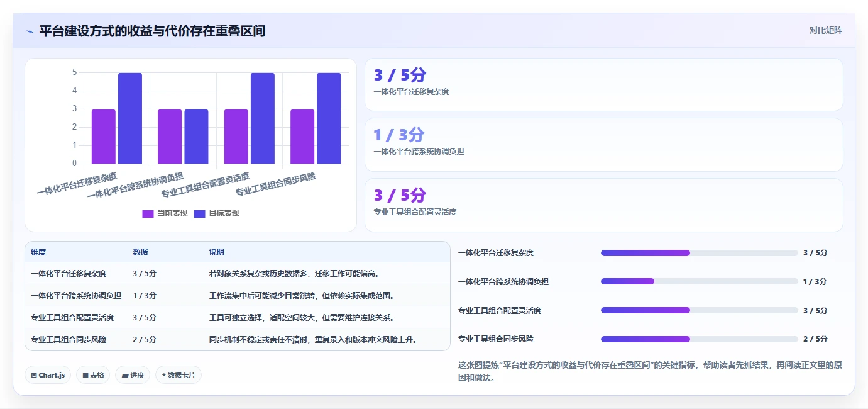Viewport: 868px width, 409px height.
Task: Click the 对比矩阵 label in the header
Action: pos(825,30)
